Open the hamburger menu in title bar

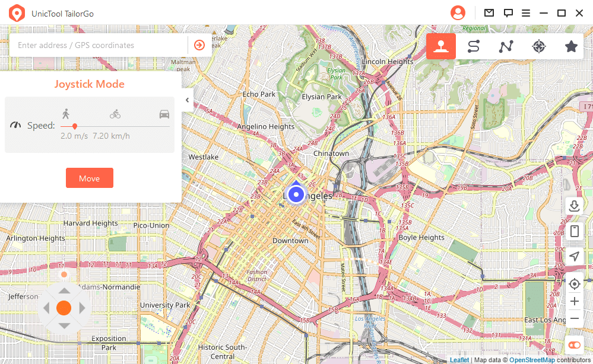526,12
